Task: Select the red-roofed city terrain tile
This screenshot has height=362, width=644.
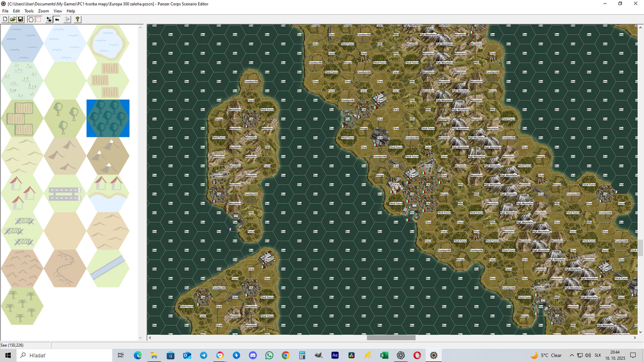Action: point(22,193)
